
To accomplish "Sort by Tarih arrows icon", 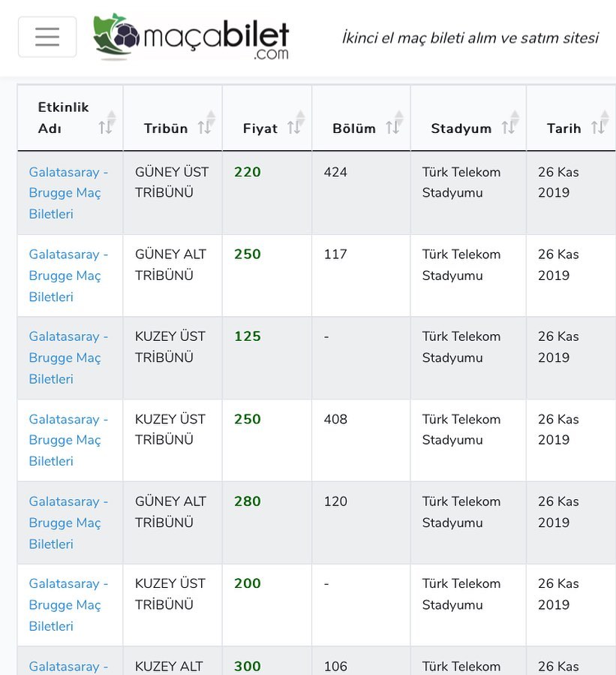I will [599, 122].
